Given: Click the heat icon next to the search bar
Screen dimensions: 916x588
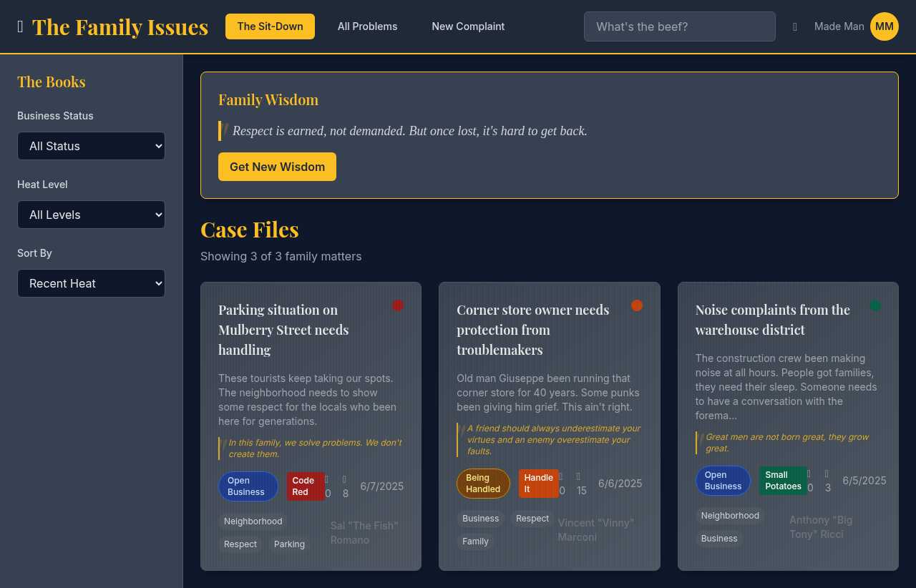Looking at the screenshot, I should pyautogui.click(x=794, y=26).
